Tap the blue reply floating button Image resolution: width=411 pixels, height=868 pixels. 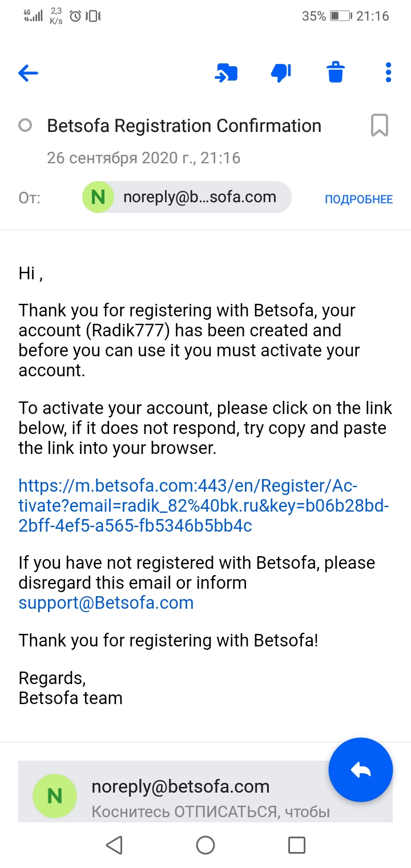(x=361, y=770)
